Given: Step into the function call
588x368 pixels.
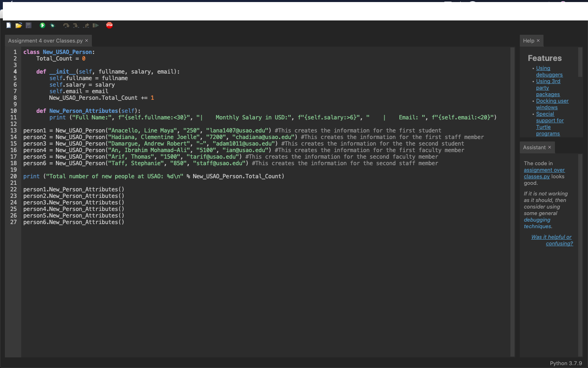Looking at the screenshot, I should (x=76, y=25).
